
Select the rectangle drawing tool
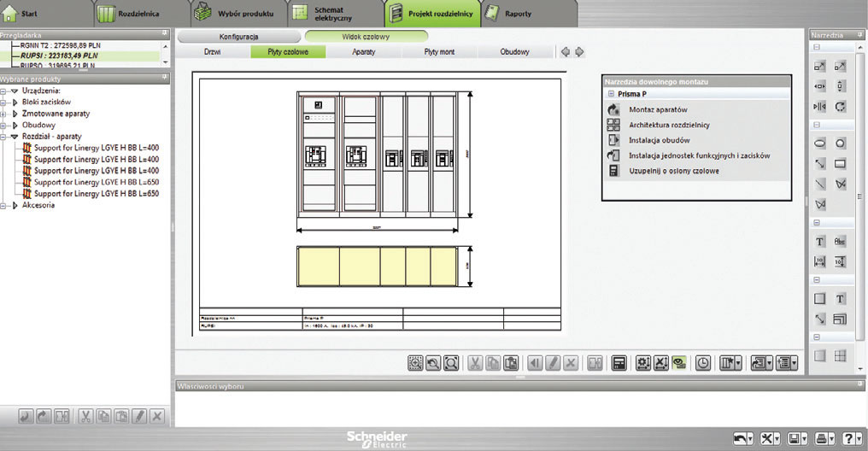(840, 164)
